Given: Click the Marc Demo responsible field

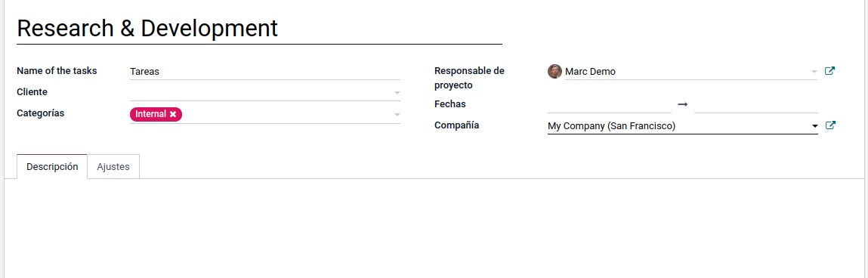Looking at the screenshot, I should 687,72.
